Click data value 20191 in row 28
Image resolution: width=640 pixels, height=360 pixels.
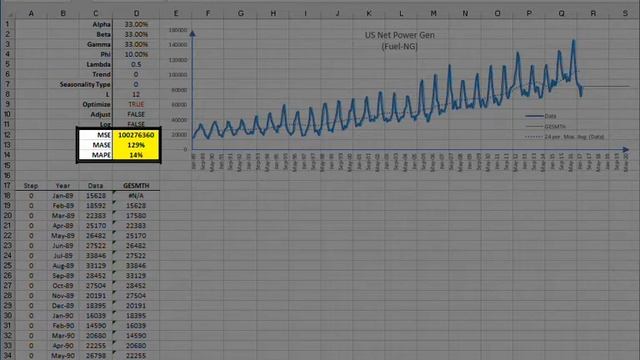pos(96,296)
